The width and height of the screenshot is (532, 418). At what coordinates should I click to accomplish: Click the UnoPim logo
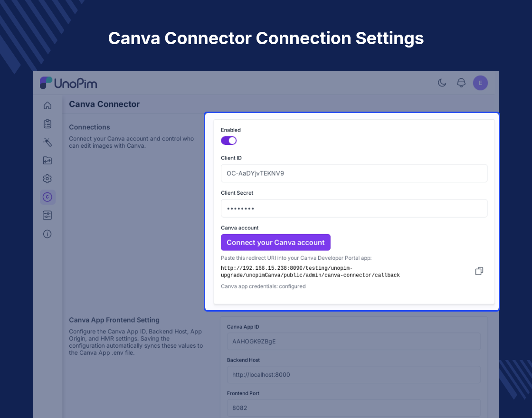[x=68, y=83]
